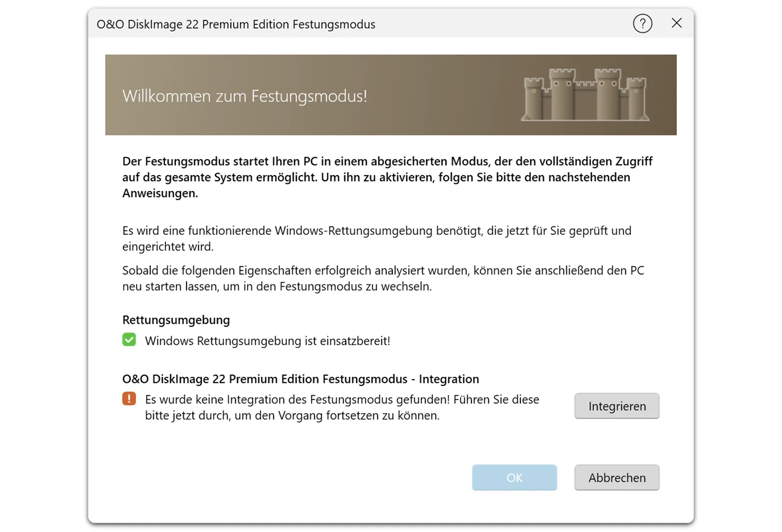
Task: Open the help question mark icon
Action: pyautogui.click(x=643, y=23)
